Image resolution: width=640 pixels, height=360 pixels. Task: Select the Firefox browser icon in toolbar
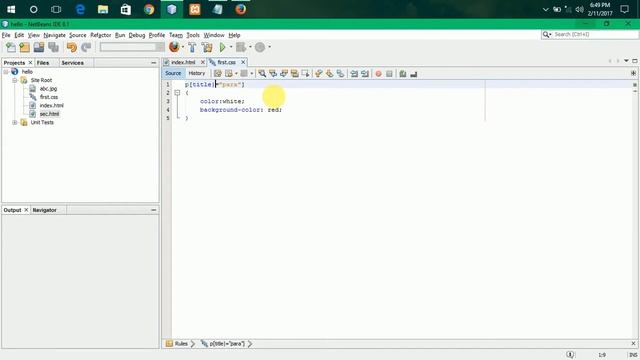(174, 47)
